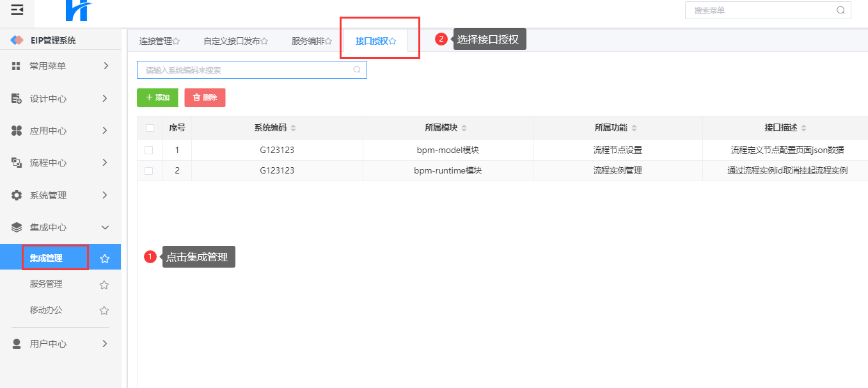Open the 服务编排 tab

(312, 41)
